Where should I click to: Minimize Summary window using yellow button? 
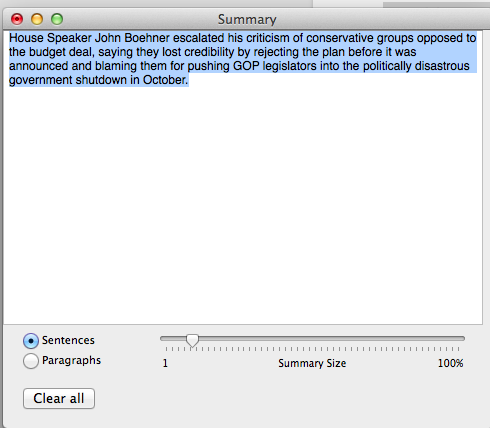(37, 19)
